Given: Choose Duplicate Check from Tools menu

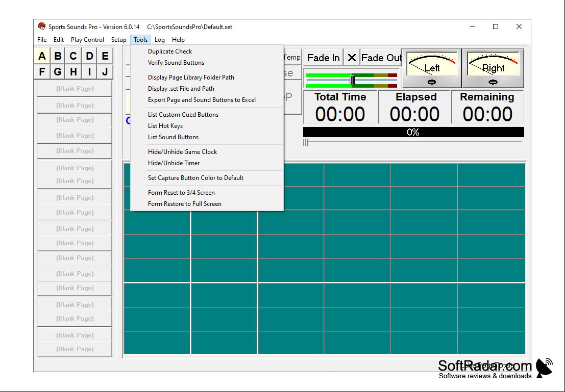Looking at the screenshot, I should 207,51.
